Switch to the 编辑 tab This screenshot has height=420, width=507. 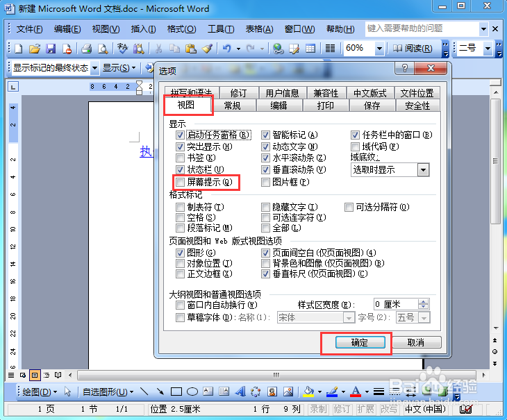(279, 106)
